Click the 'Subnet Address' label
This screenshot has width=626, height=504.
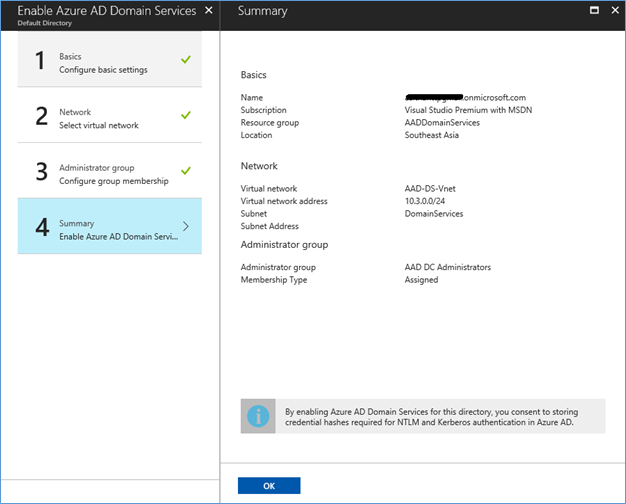[x=269, y=226]
